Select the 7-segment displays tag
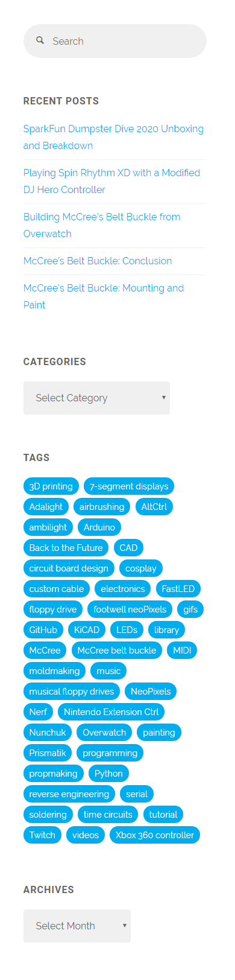Screen dimensions: 235x980 (x=129, y=486)
